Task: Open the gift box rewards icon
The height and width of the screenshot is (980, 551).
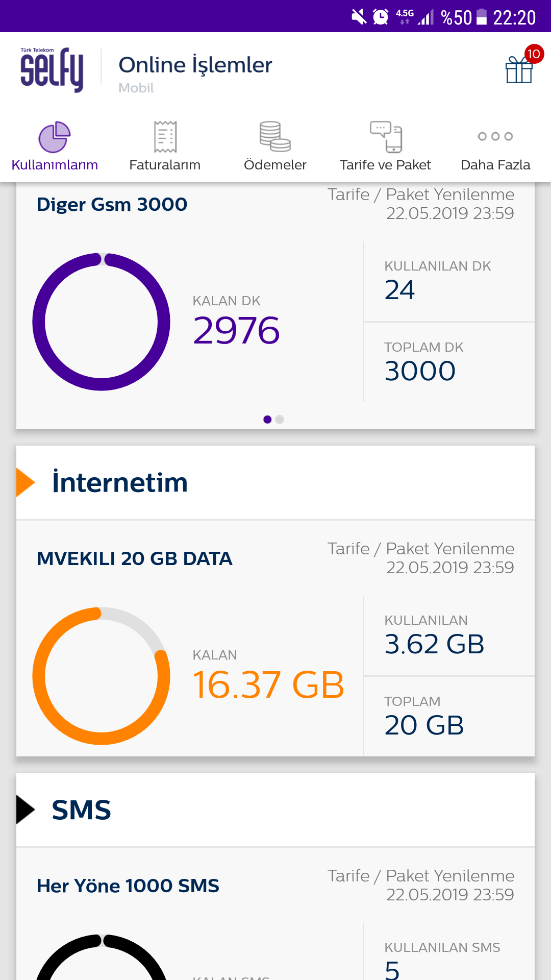Action: click(x=519, y=69)
